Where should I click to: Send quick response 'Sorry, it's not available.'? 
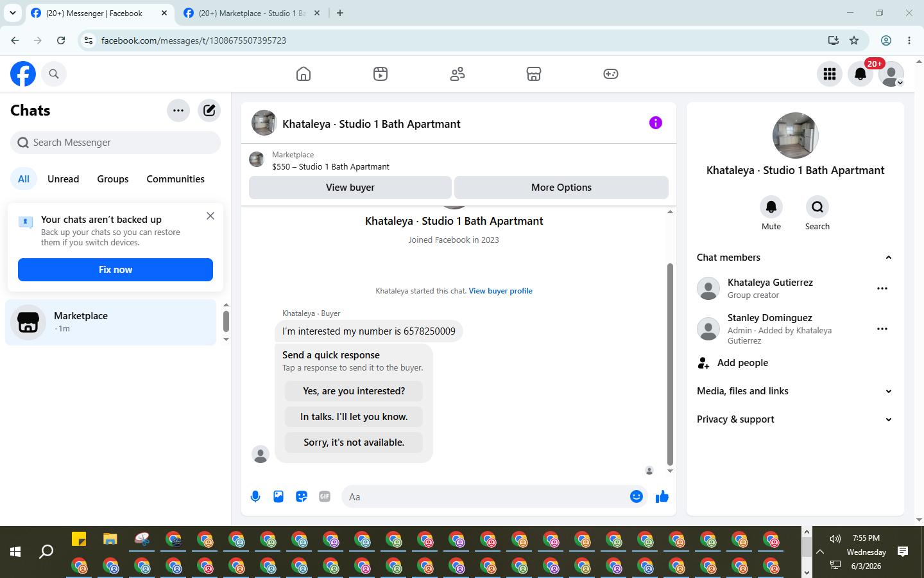click(354, 442)
